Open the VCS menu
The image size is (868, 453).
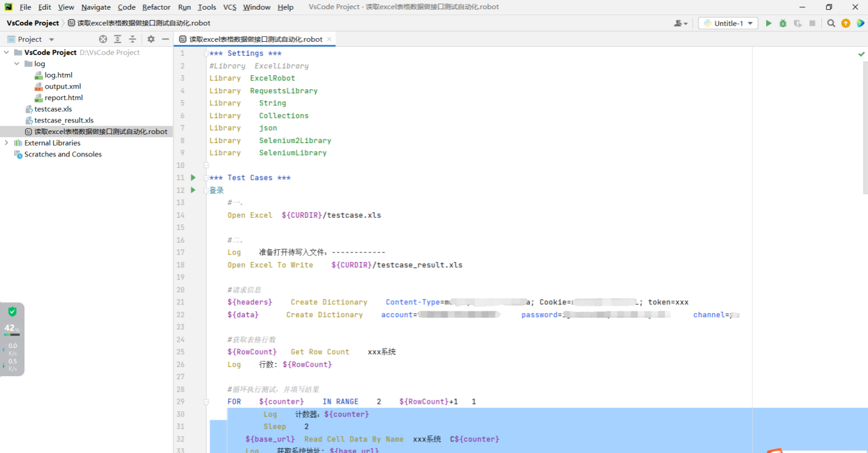click(x=230, y=7)
